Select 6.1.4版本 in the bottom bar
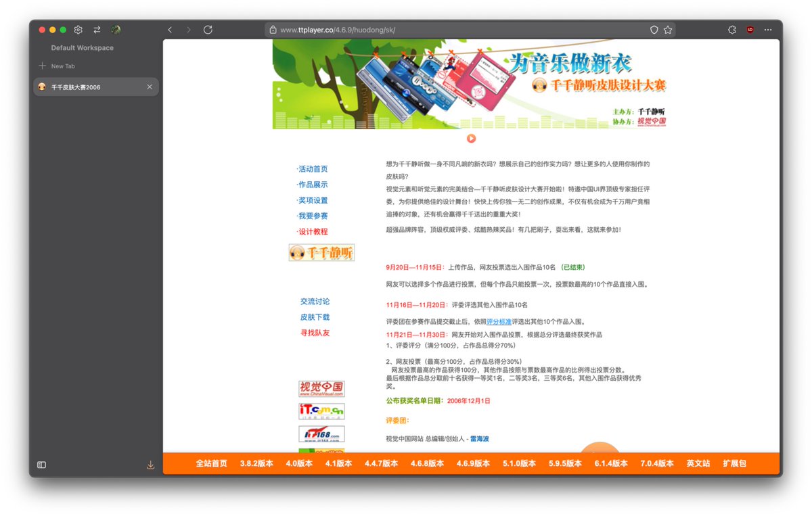Screen dimensions: 812x516 611,464
